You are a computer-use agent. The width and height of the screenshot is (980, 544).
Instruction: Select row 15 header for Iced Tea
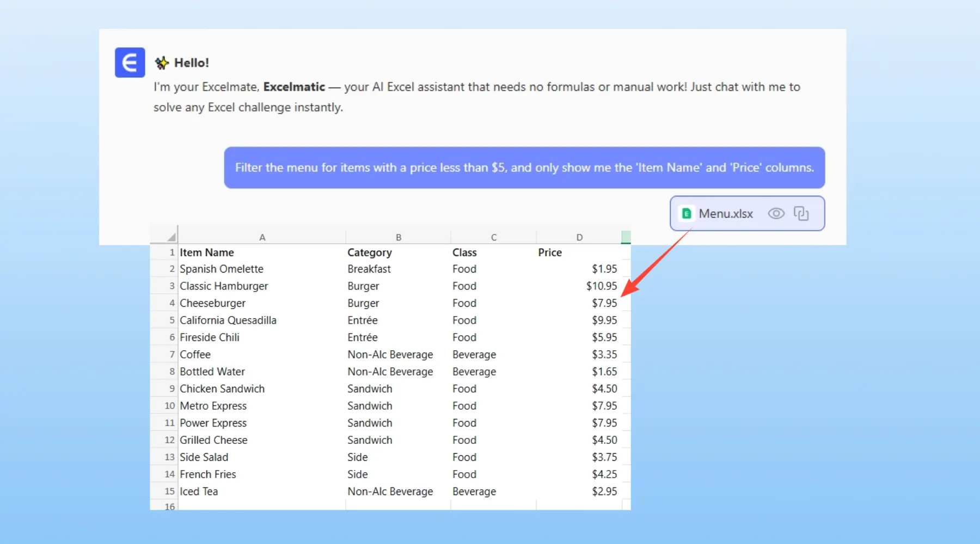pyautogui.click(x=169, y=491)
